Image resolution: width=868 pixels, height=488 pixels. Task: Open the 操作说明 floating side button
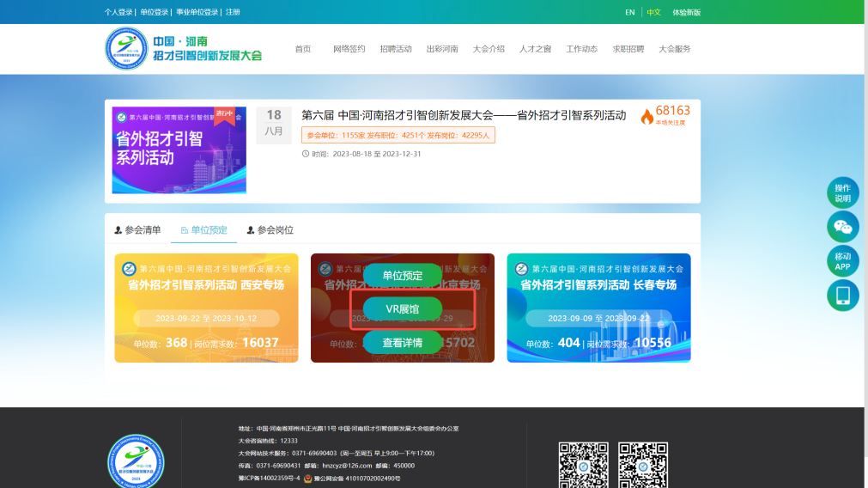[x=842, y=192]
